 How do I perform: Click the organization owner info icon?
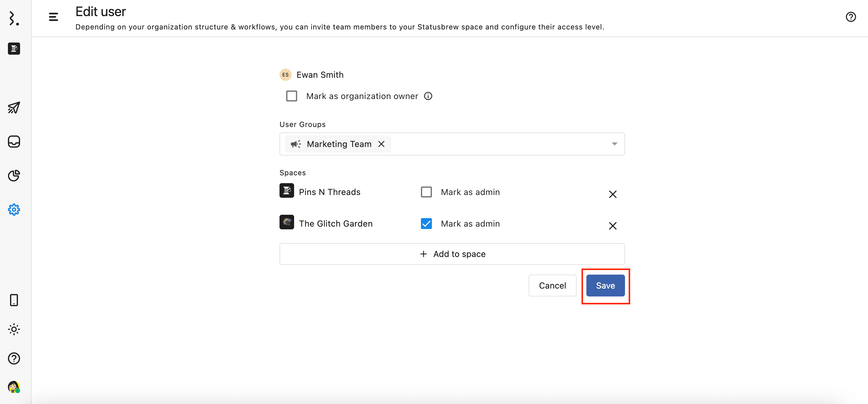(x=428, y=96)
